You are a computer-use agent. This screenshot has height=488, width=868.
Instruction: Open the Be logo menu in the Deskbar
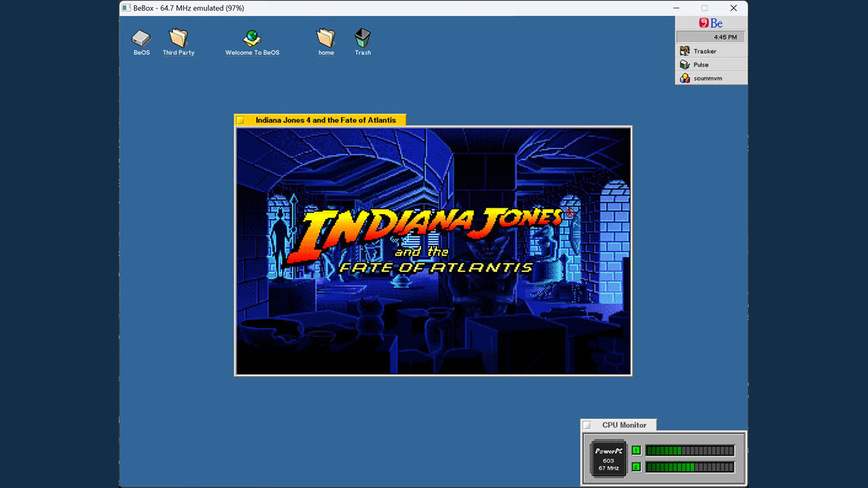(x=711, y=23)
